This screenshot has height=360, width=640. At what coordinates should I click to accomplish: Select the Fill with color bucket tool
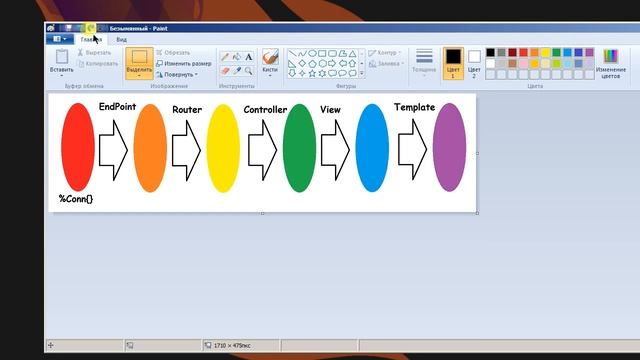tap(237, 57)
